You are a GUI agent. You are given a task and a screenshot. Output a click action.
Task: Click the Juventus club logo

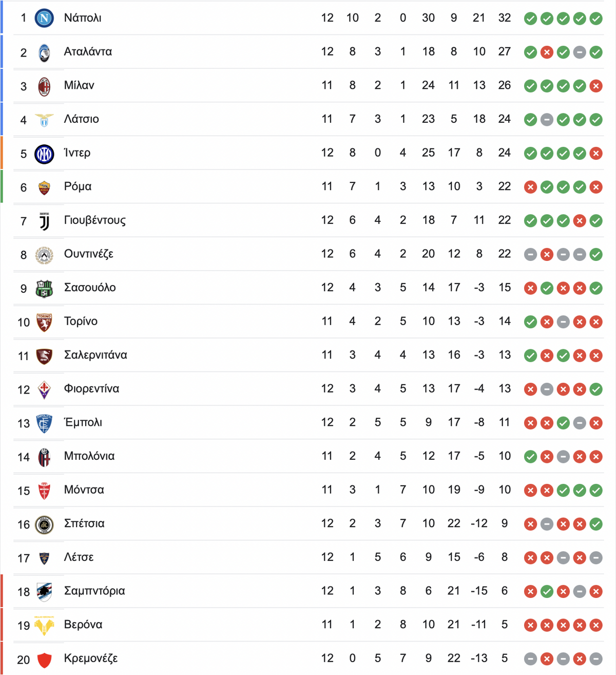(x=44, y=221)
